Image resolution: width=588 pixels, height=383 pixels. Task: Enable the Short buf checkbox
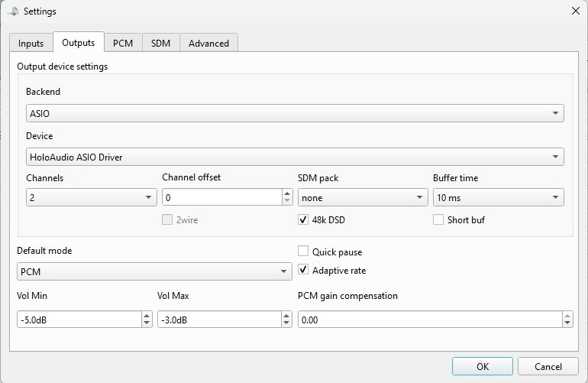click(x=439, y=220)
